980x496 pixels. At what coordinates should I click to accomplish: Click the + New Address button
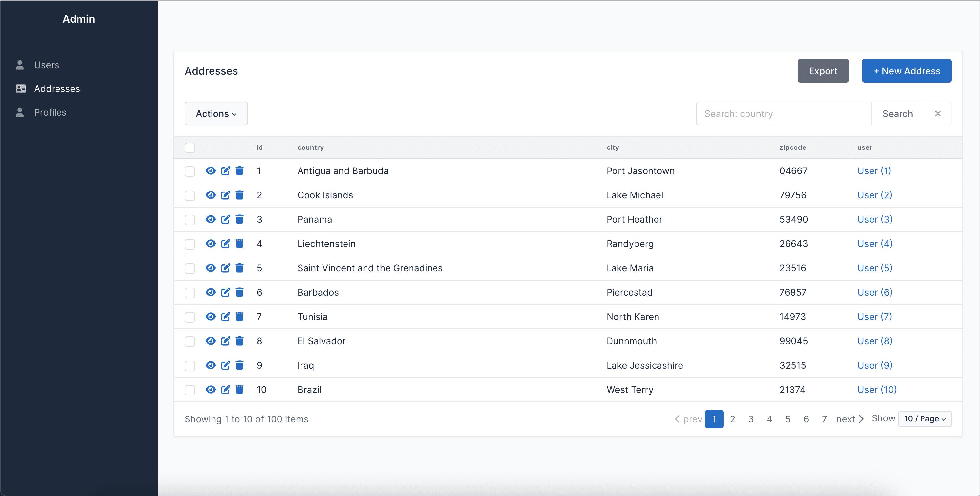[906, 71]
